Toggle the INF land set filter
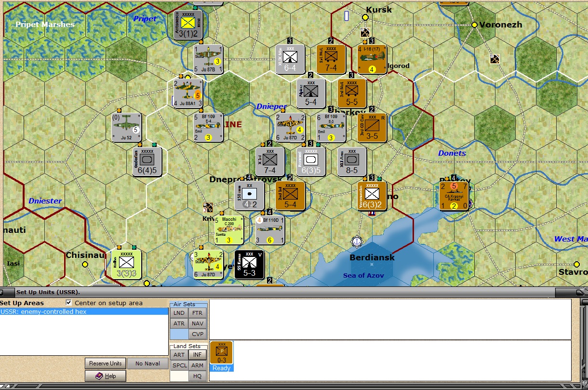The width and height of the screenshot is (588, 390). 197,355
